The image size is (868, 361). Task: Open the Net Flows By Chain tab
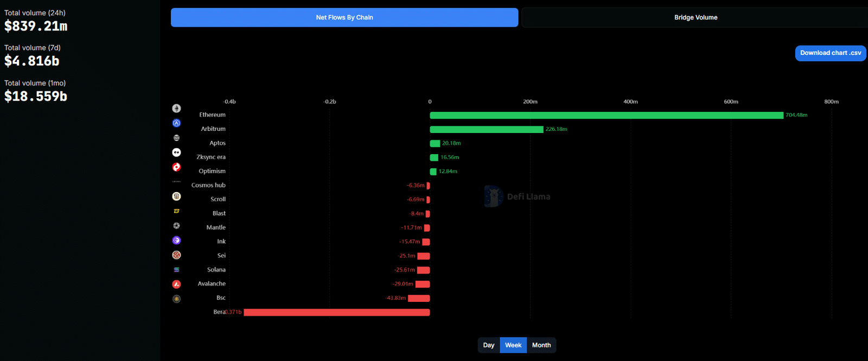click(x=344, y=17)
